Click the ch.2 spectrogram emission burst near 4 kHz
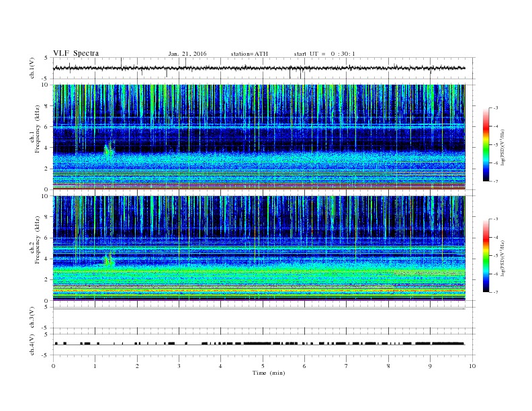The width and height of the screenshot is (532, 411). 109,259
